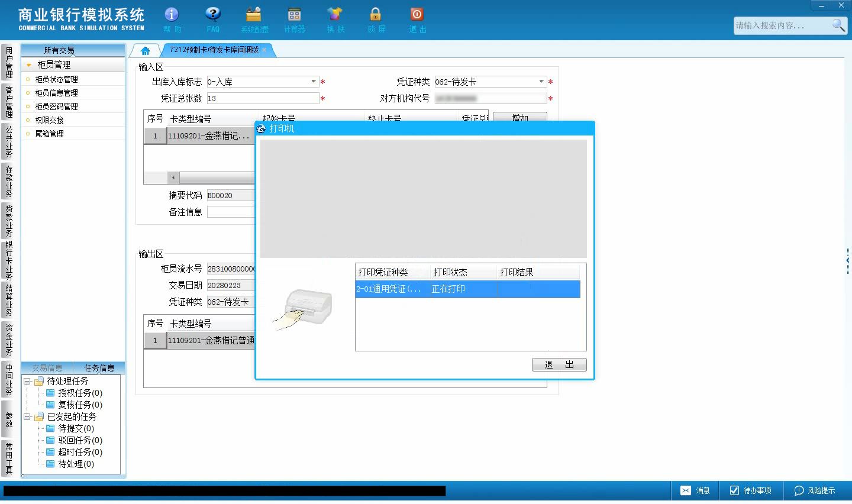The width and height of the screenshot is (852, 504).
Task: Open 资金业务 side tab
Action: pos(8,340)
